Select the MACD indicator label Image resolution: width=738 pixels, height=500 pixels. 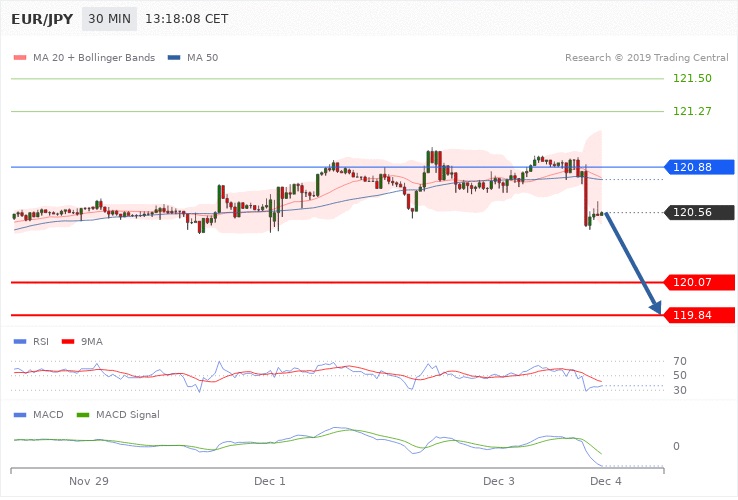point(49,414)
